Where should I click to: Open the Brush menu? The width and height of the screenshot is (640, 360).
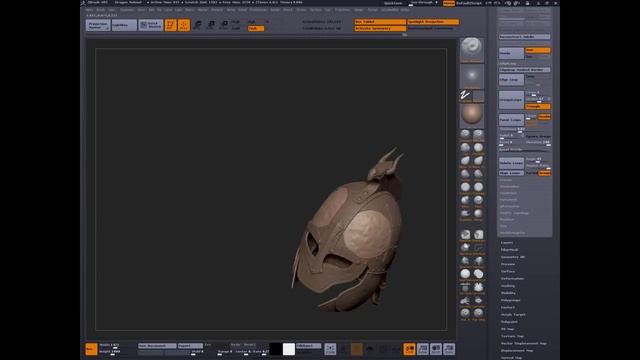100,9
